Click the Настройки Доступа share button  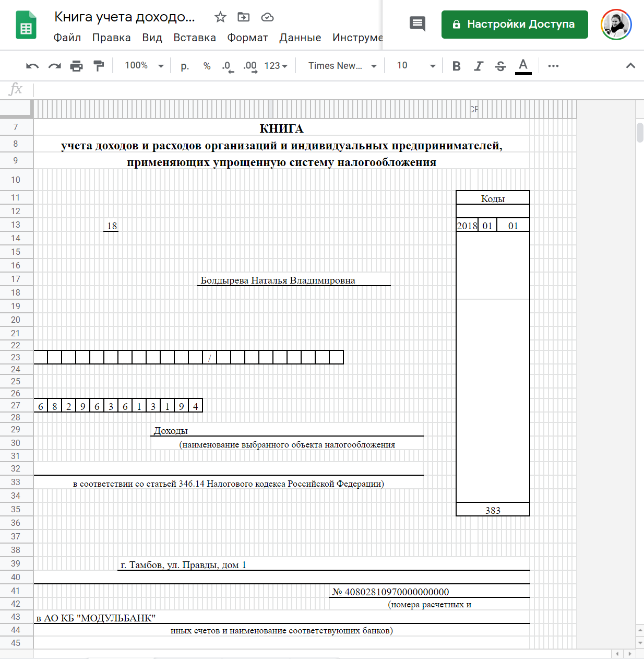tap(515, 25)
